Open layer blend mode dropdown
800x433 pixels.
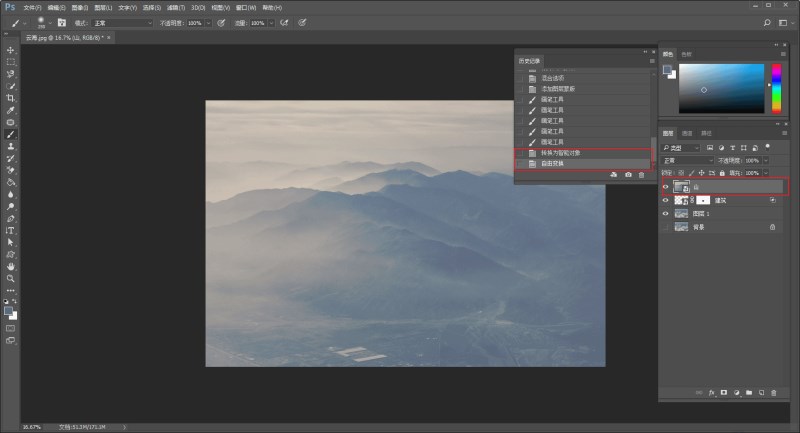tap(688, 160)
